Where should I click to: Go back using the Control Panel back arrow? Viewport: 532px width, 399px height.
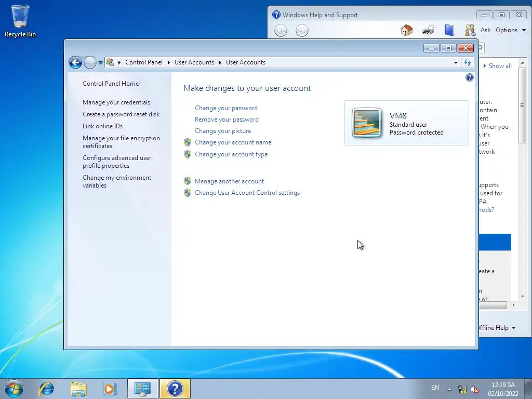point(75,62)
